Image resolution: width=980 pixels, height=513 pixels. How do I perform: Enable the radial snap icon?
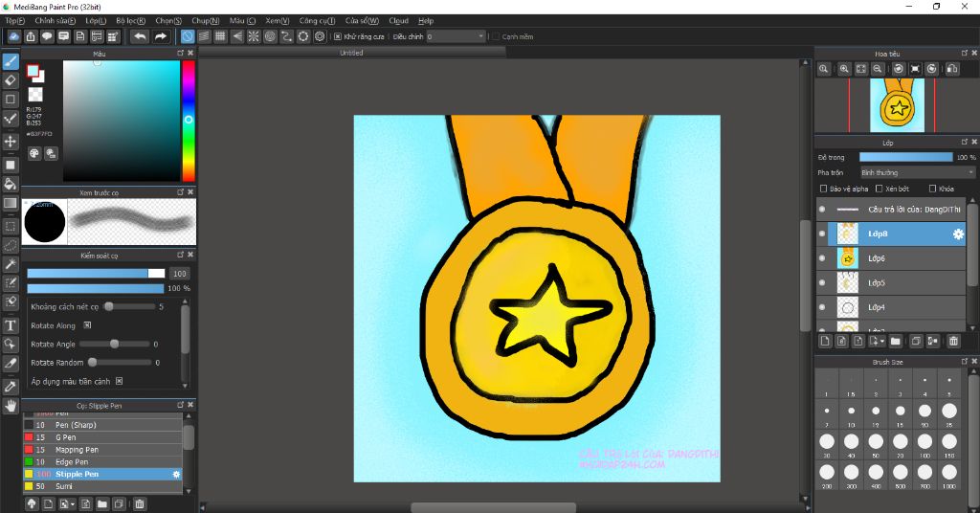(x=253, y=36)
